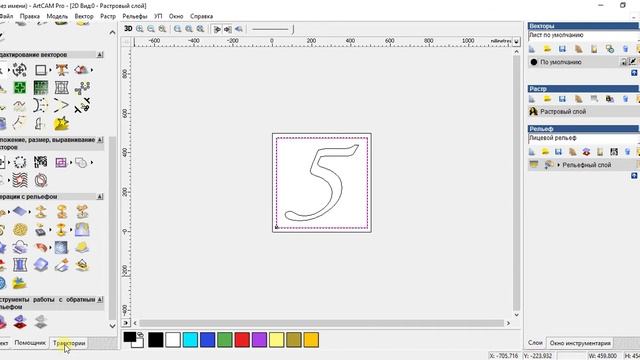Open the blue square texture relief tool
This screenshot has width=640, height=360.
pyautogui.click(x=61, y=247)
